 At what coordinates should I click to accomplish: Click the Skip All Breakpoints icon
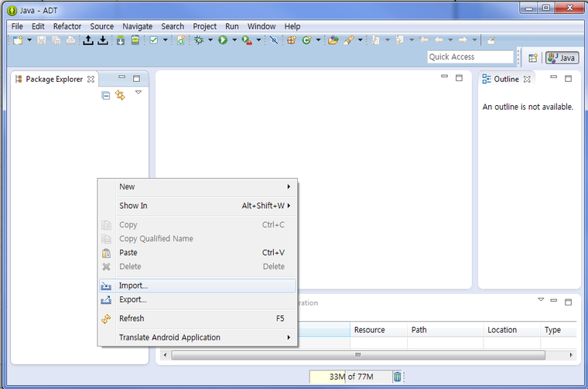(x=274, y=40)
